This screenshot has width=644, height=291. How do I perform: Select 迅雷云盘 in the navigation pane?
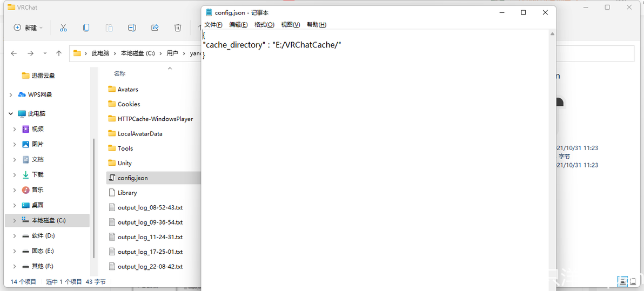[44, 76]
